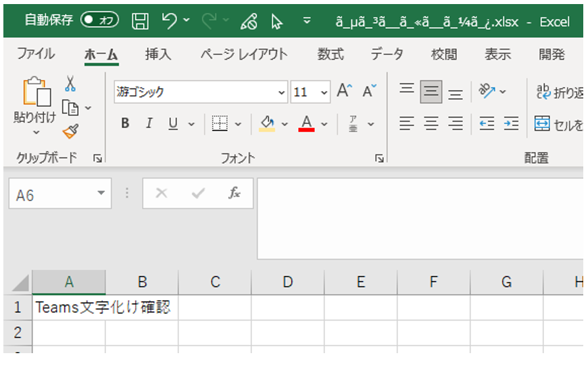The height and width of the screenshot is (366, 588).
Task: Open the フォント dialog launcher
Action: 379,159
